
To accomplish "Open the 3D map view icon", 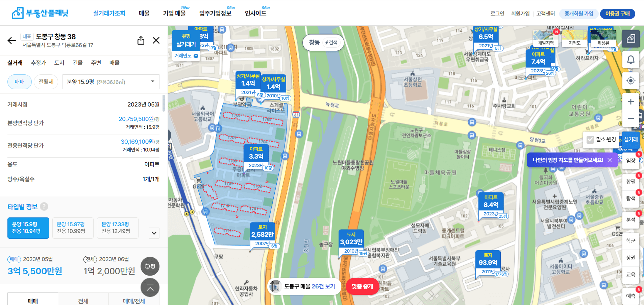I will coord(631,39).
